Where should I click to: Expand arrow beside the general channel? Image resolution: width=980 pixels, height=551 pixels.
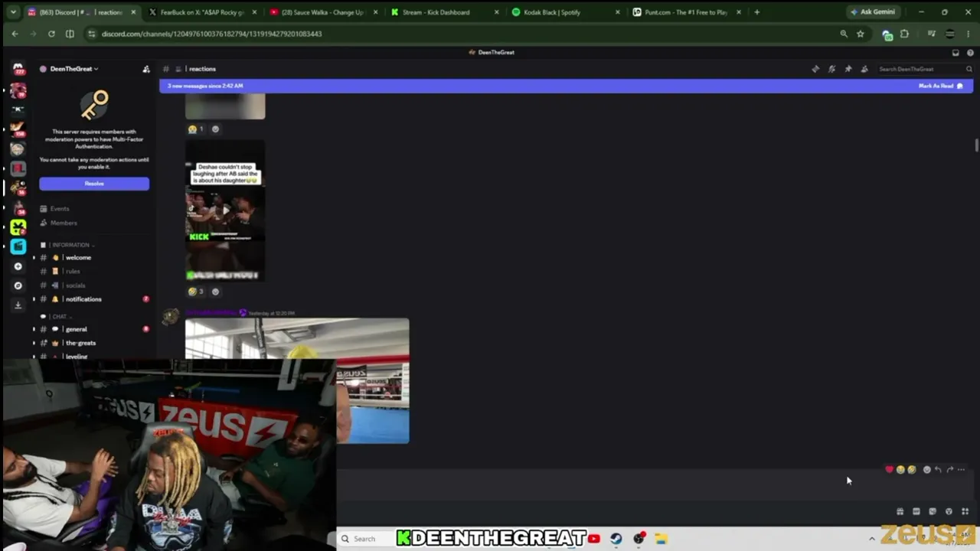[x=34, y=329]
